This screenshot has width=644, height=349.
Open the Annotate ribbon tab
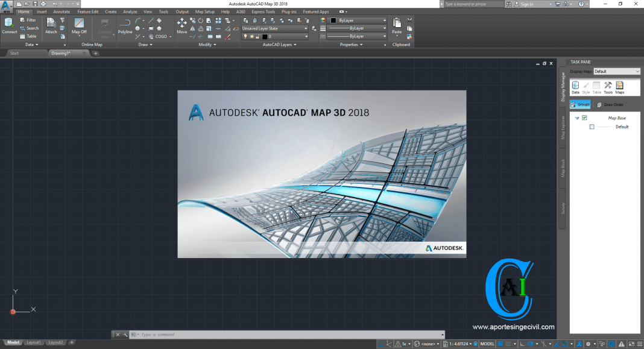click(x=62, y=12)
